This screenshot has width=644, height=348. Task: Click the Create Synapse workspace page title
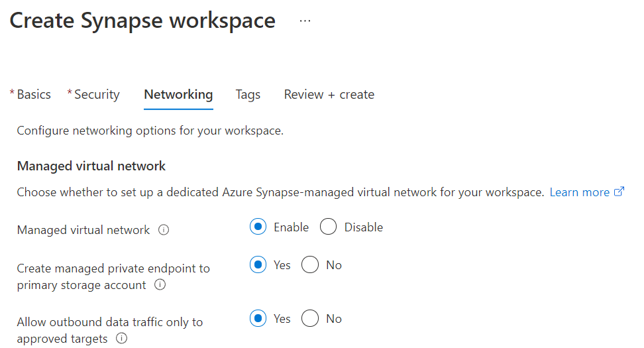click(142, 21)
